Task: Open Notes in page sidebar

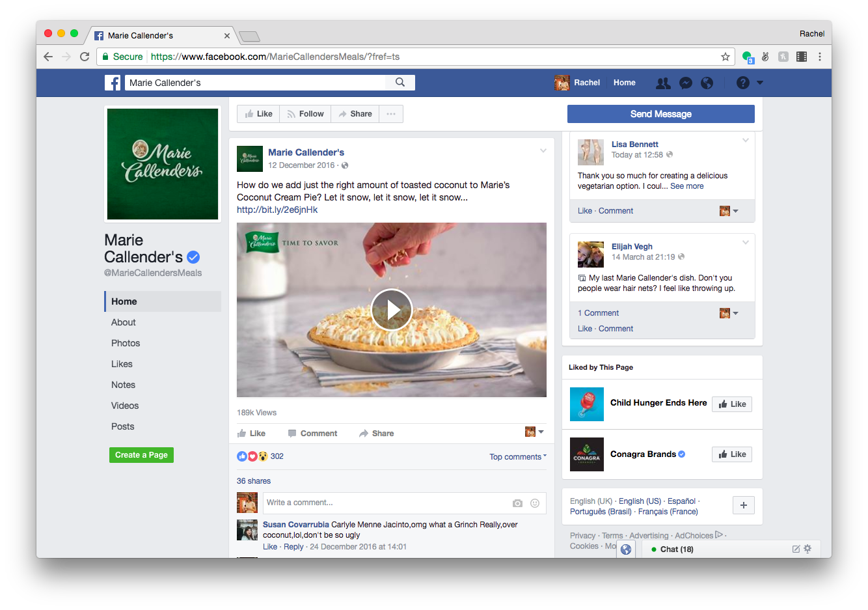Action: point(123,385)
